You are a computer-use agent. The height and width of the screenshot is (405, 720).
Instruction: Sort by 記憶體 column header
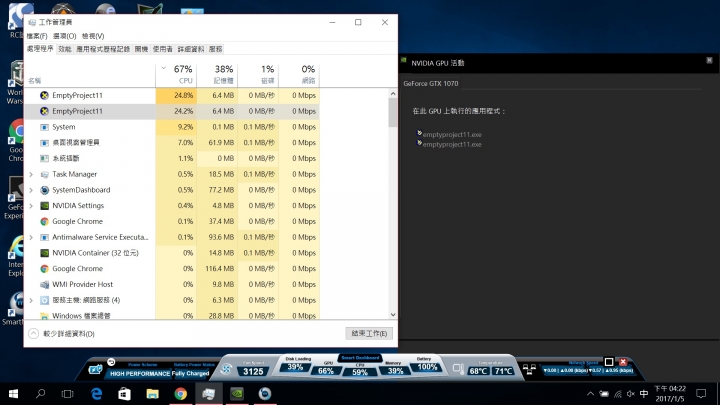coord(217,74)
